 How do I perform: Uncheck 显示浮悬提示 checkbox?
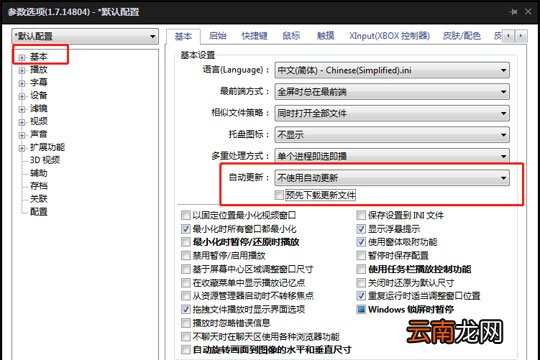[x=361, y=229]
